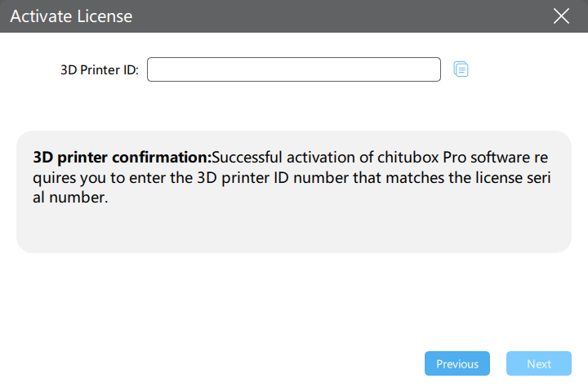Place cursor at the left end of the ID field
The image size is (588, 392).
point(154,69)
